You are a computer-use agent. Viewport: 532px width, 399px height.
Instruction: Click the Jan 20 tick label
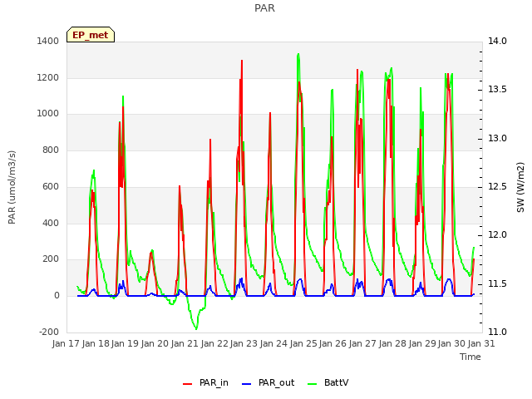(155, 343)
